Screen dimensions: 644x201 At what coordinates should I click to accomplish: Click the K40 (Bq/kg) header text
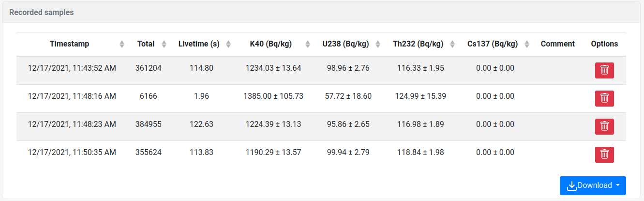click(x=270, y=44)
